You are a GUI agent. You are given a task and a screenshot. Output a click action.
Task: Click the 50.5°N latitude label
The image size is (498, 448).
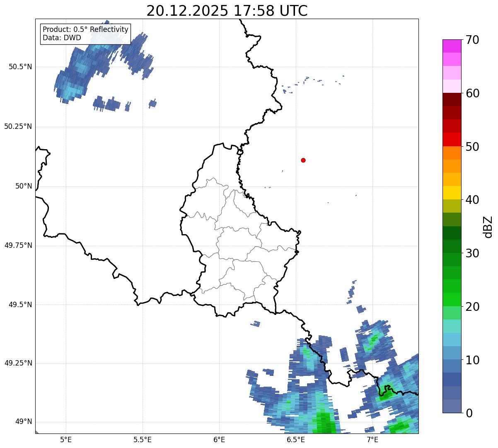coord(20,67)
